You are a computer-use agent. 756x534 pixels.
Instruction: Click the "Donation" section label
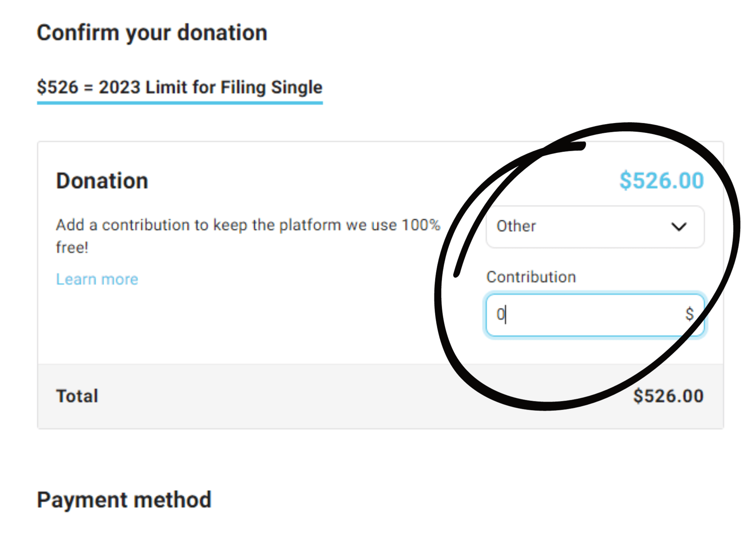[101, 180]
